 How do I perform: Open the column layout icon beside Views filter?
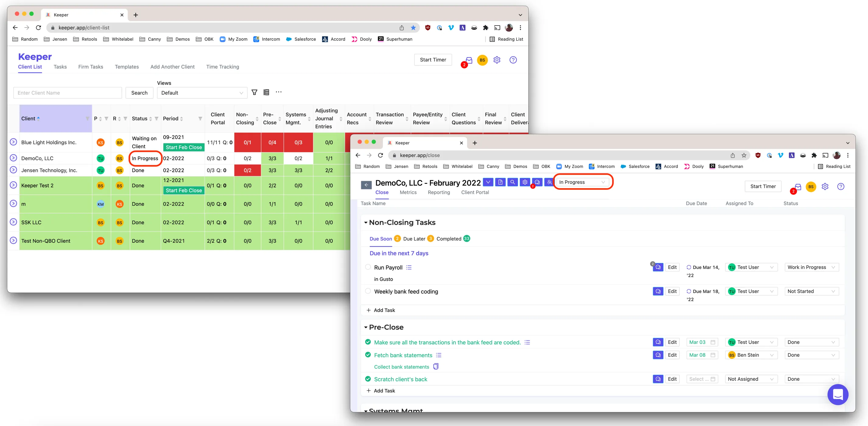[x=266, y=92]
